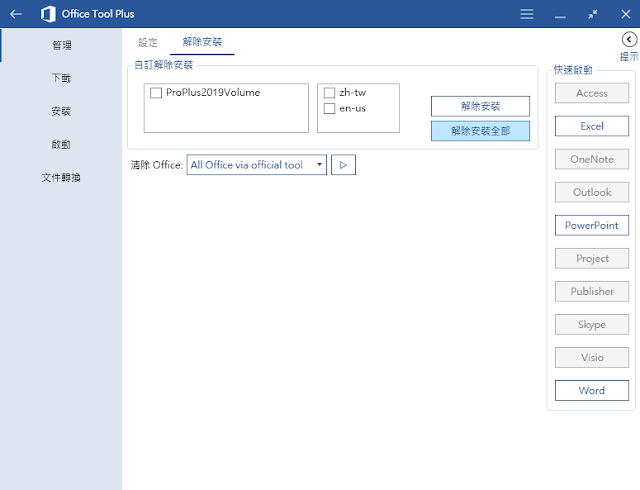
Task: Click the 解除安裝全部 button
Action: coord(480,131)
